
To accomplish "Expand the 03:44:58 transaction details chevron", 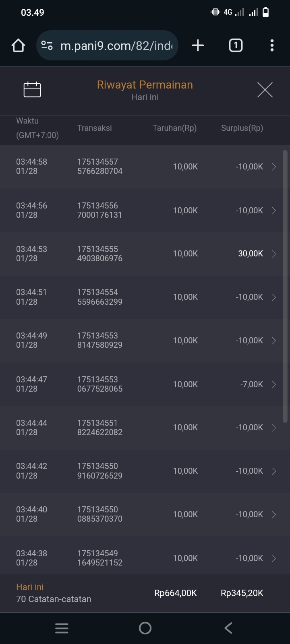I will [274, 167].
